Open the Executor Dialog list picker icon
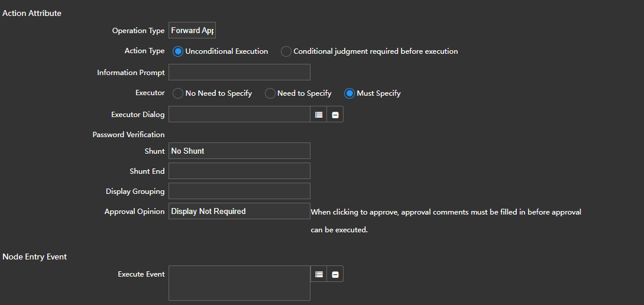644x305 pixels. click(319, 115)
